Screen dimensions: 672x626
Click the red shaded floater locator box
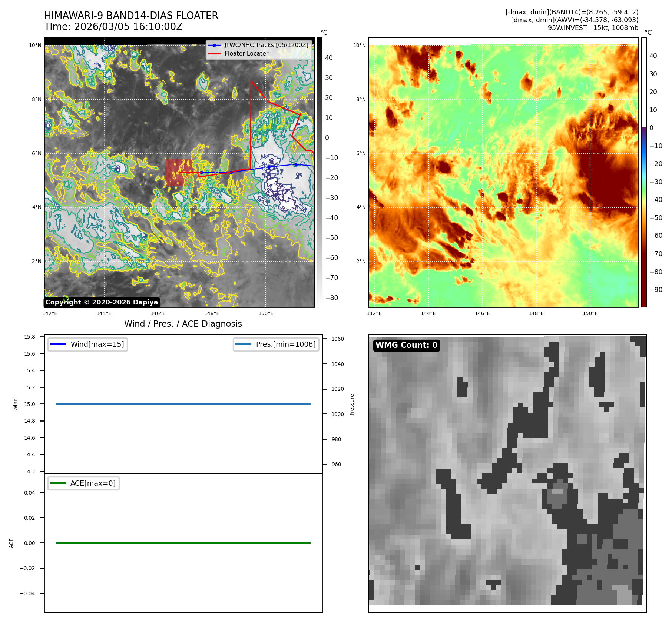[178, 172]
